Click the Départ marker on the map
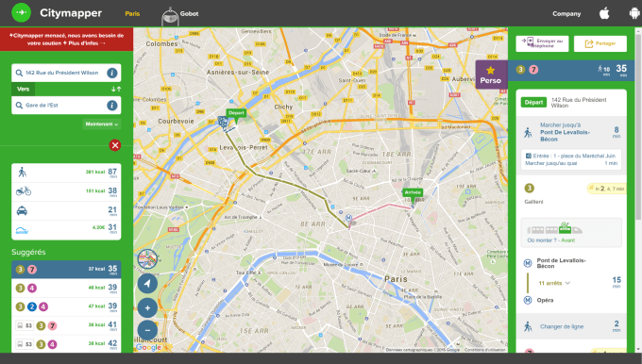 point(236,114)
